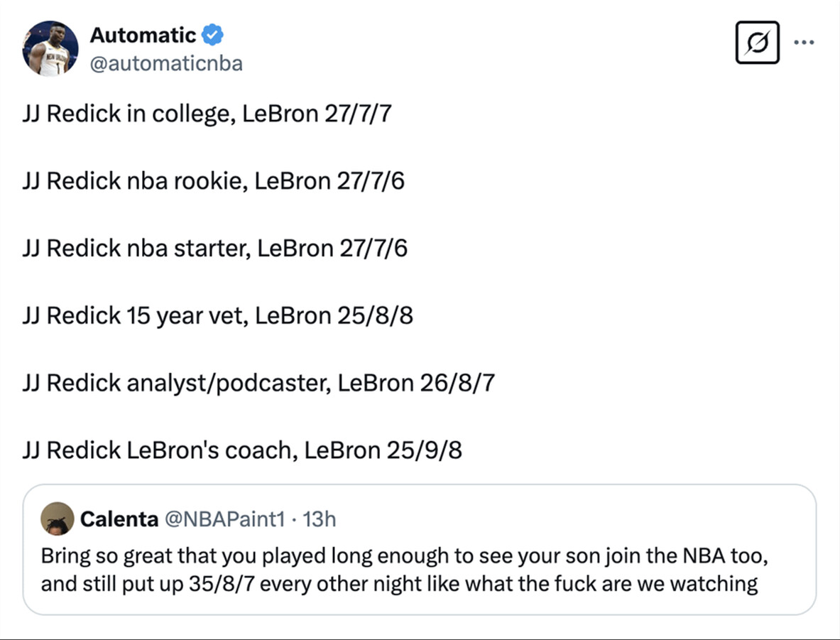
Task: Click the 13h timestamp on the quoted tweet
Action: 320,519
